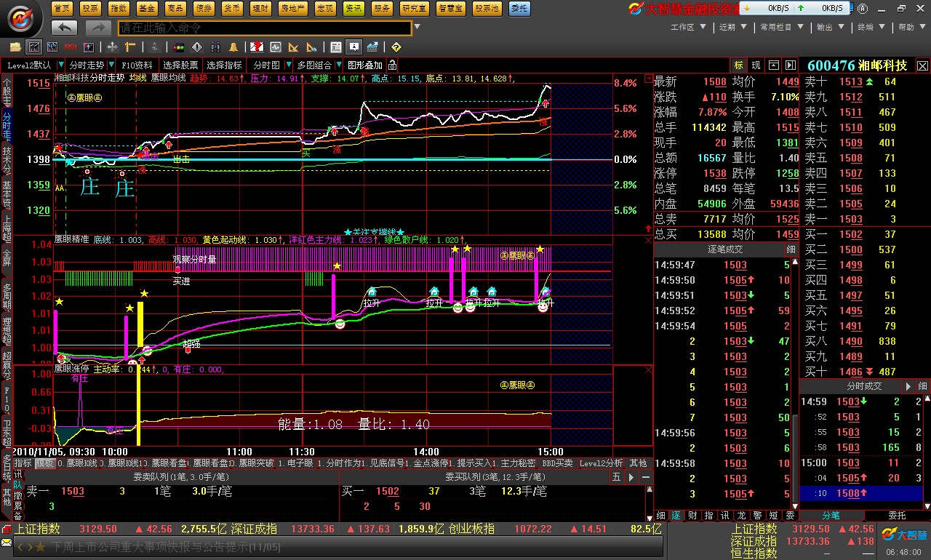Click the mail envelope icon at bottom-left
This screenshot has height=560, width=931.
point(7,543)
